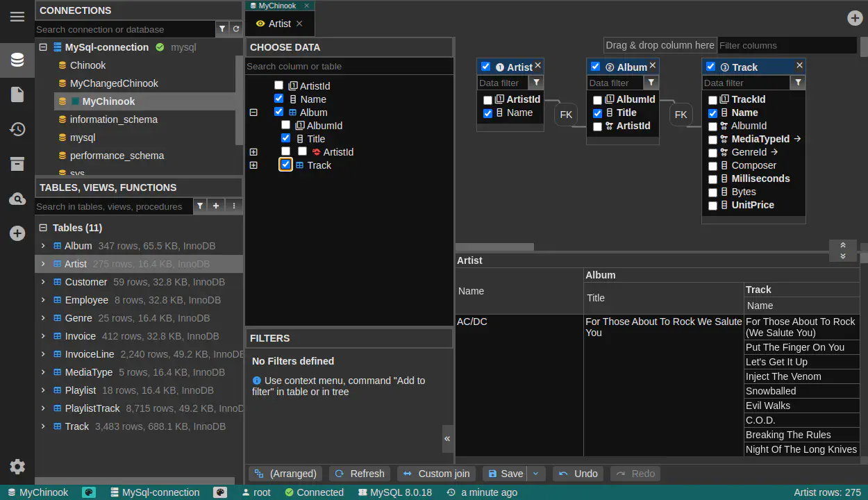Select the Chinook database in connections

[x=87, y=65]
